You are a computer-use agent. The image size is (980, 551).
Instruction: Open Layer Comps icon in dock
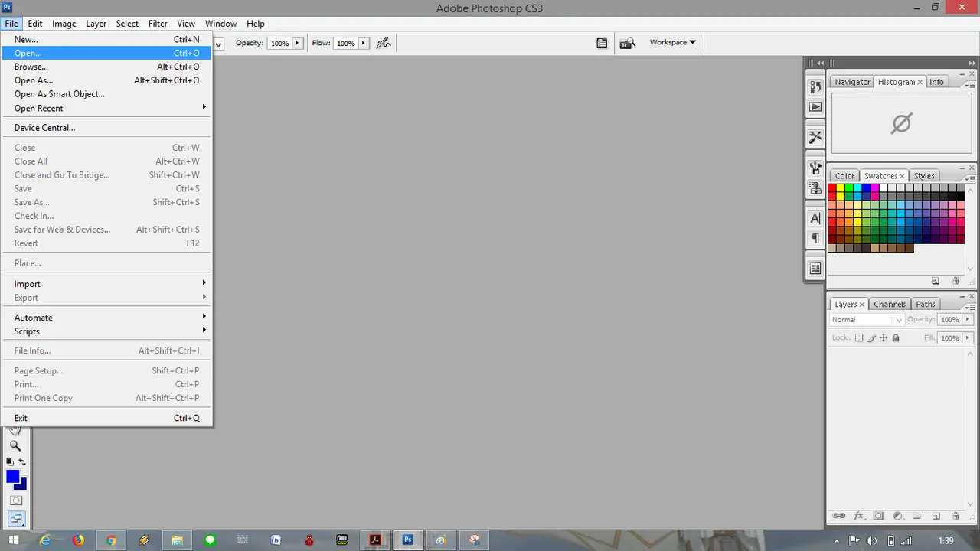point(815,269)
